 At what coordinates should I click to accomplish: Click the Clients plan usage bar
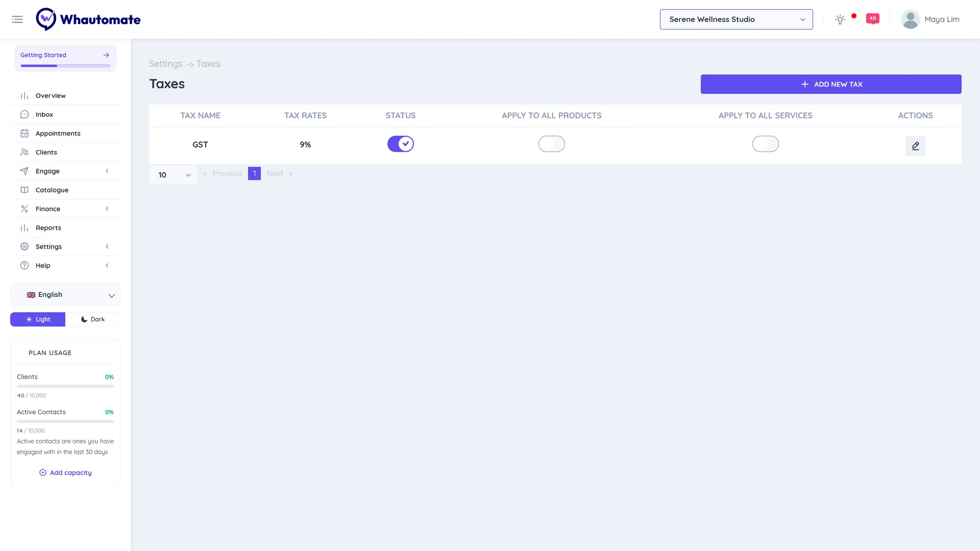(65, 386)
